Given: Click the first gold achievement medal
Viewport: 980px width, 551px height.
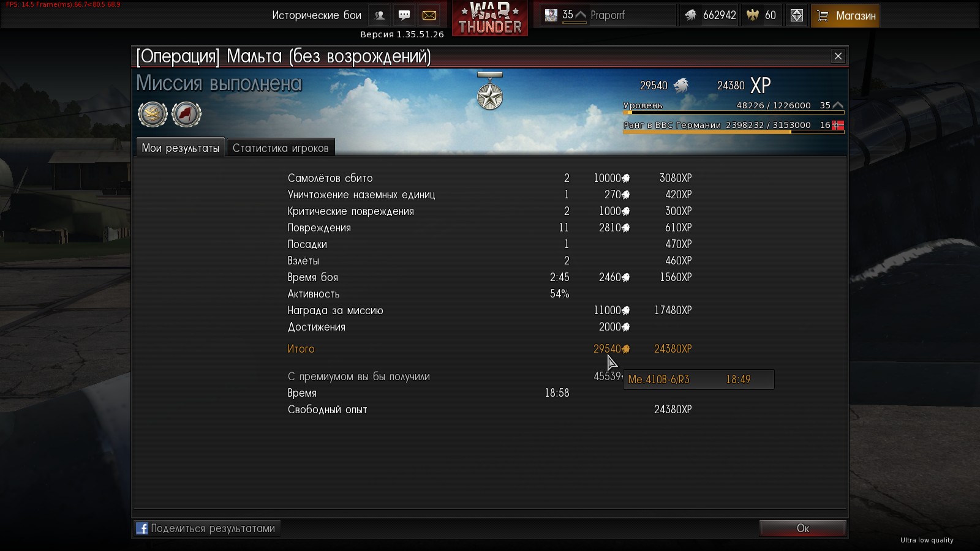Looking at the screenshot, I should pyautogui.click(x=153, y=114).
